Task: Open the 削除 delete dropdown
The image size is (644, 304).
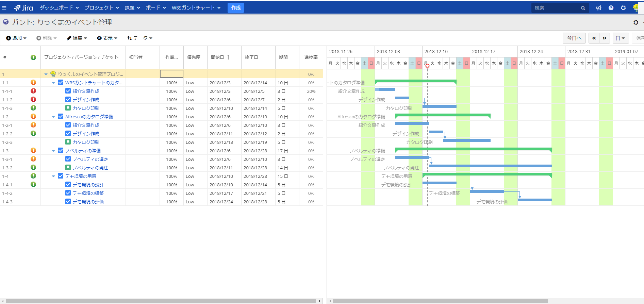Action: click(x=47, y=38)
